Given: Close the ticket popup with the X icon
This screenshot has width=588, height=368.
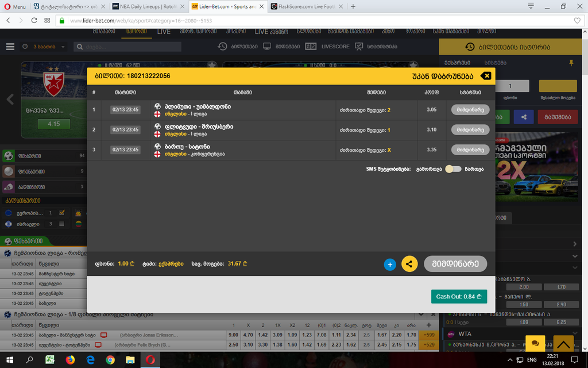Looking at the screenshot, I should 486,76.
